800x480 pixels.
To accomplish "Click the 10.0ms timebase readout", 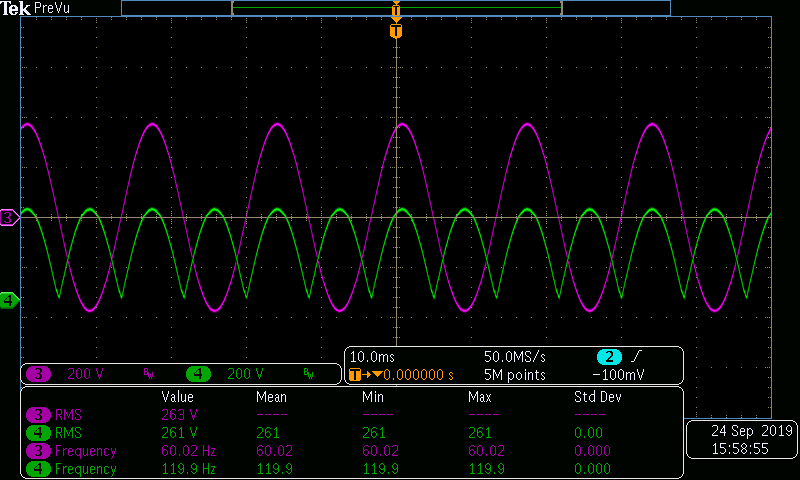I will [373, 357].
